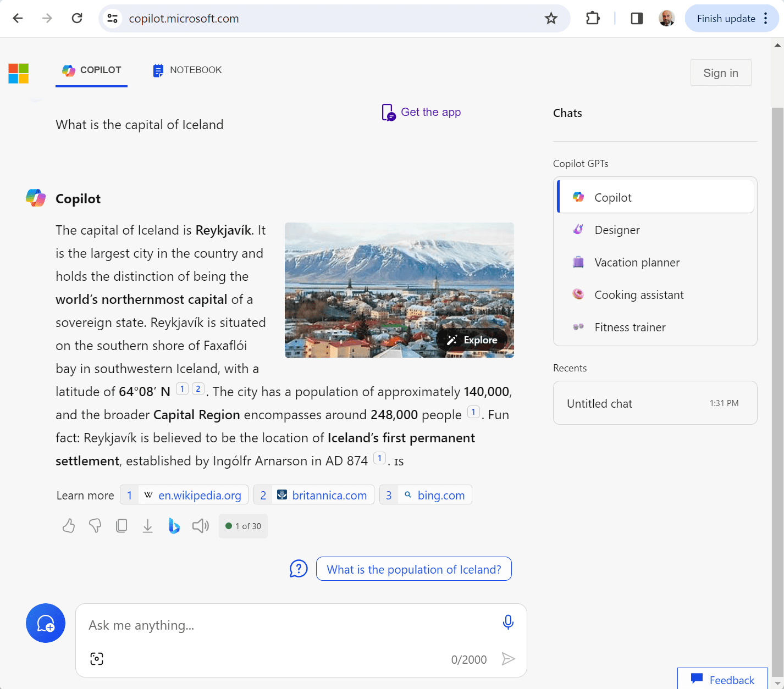Viewport: 784px width, 689px height.
Task: Click the 1:31 PM chat timestamp
Action: [724, 403]
